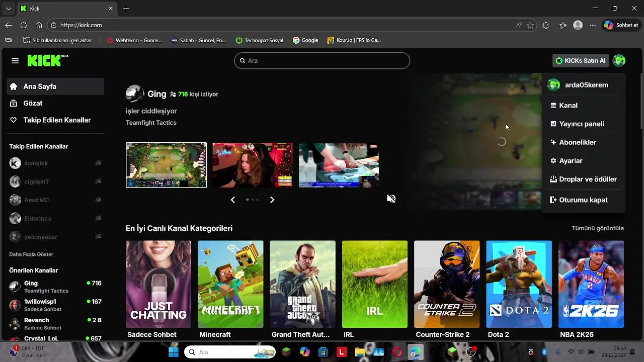
Task: Click the offline icon next to Eldorinaa
Action: click(x=98, y=218)
